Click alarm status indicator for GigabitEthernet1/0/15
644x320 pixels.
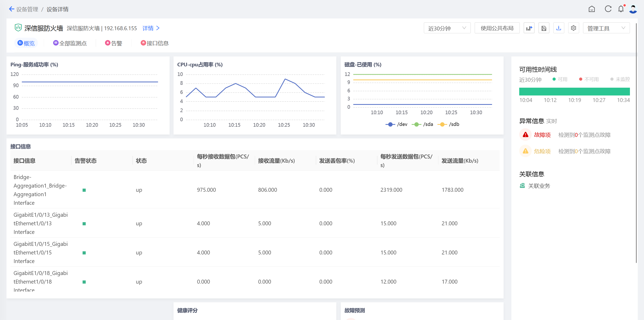pos(84,253)
